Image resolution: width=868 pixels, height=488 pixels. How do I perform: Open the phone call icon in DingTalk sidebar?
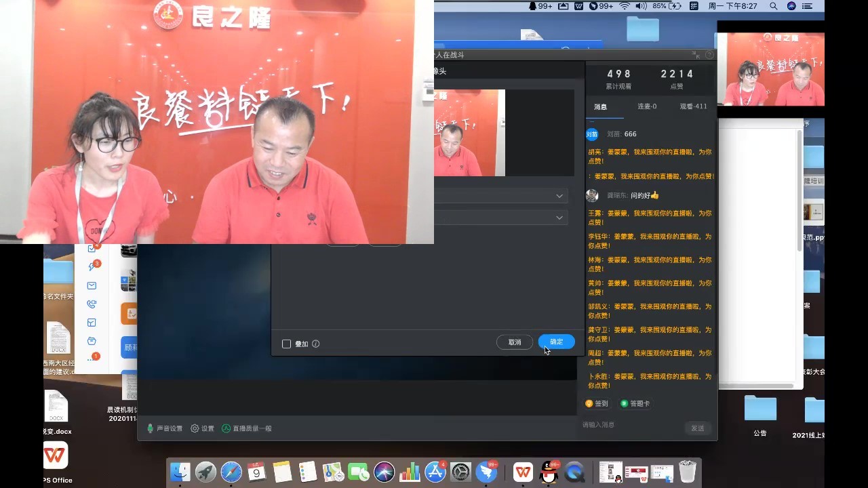[92, 304]
